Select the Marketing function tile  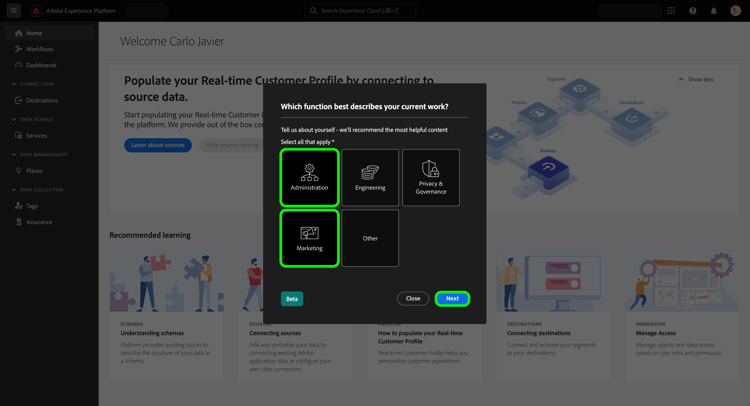[309, 238]
